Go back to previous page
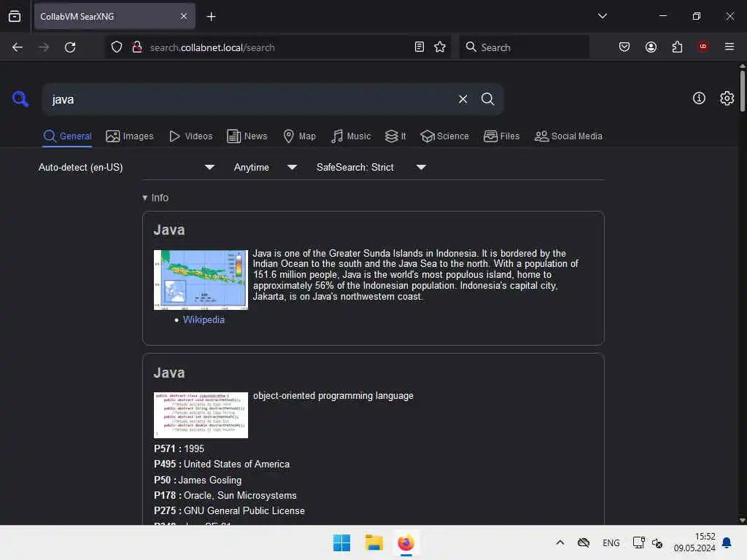 (x=18, y=47)
